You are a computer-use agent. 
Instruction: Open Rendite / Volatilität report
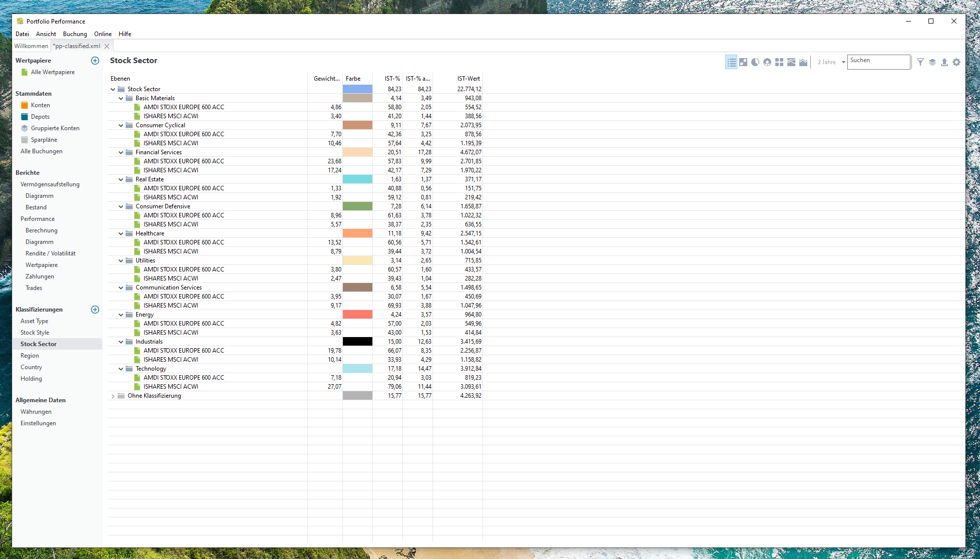tap(51, 253)
